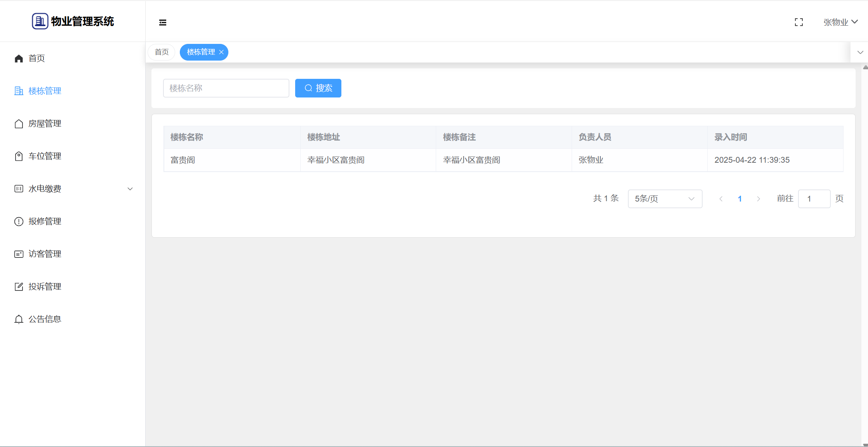Click the home icon in sidebar
This screenshot has width=868, height=447.
(19, 58)
